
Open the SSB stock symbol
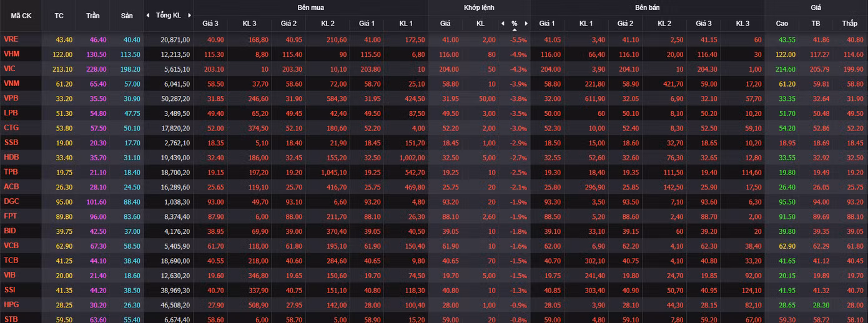11,143
